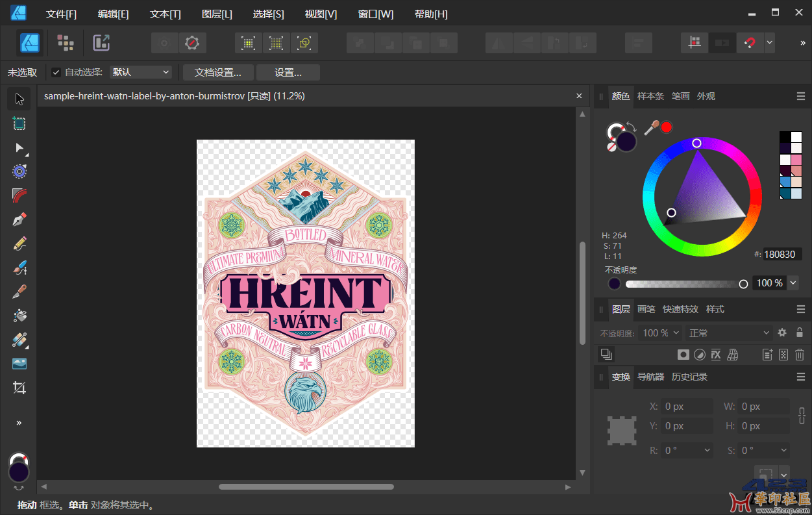Open the 文件[F] menu
Screen dimensions: 812x515
(x=61, y=14)
